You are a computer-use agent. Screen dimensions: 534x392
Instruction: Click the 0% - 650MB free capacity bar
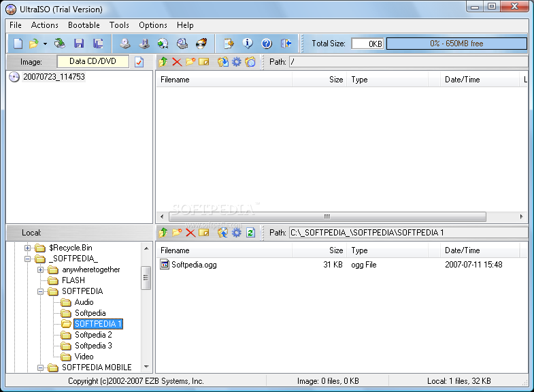(456, 44)
